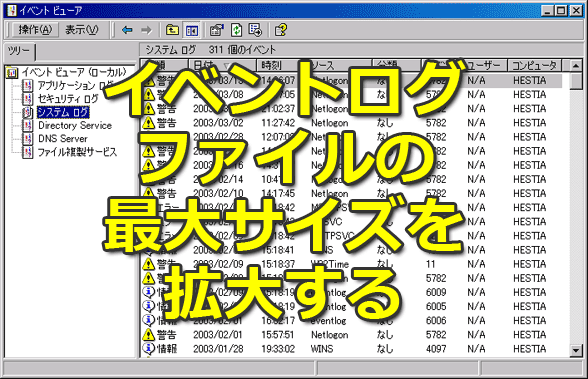Click info icon of event 6009 row
Image resolution: width=588 pixels, height=379 pixels.
(148, 292)
